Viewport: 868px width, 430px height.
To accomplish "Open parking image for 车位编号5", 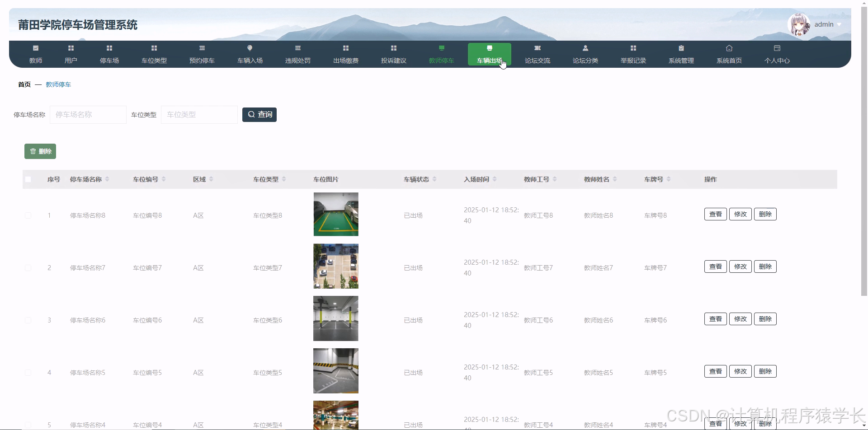I will 336,371.
